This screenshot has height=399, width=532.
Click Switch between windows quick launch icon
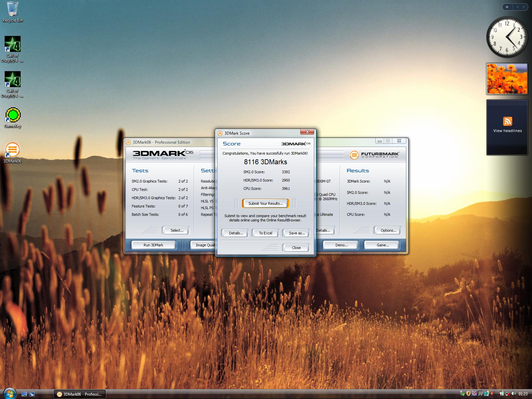(x=32, y=394)
